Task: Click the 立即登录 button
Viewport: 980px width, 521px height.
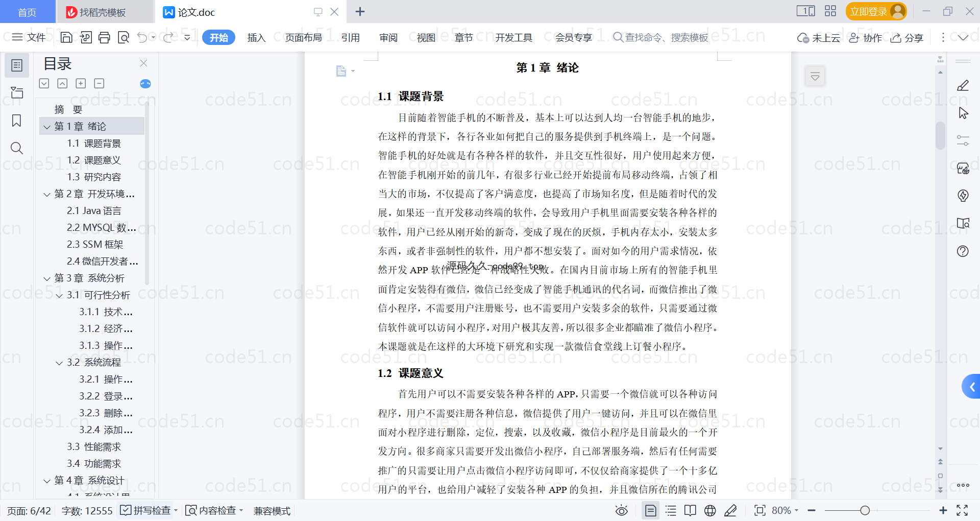Action: [876, 11]
